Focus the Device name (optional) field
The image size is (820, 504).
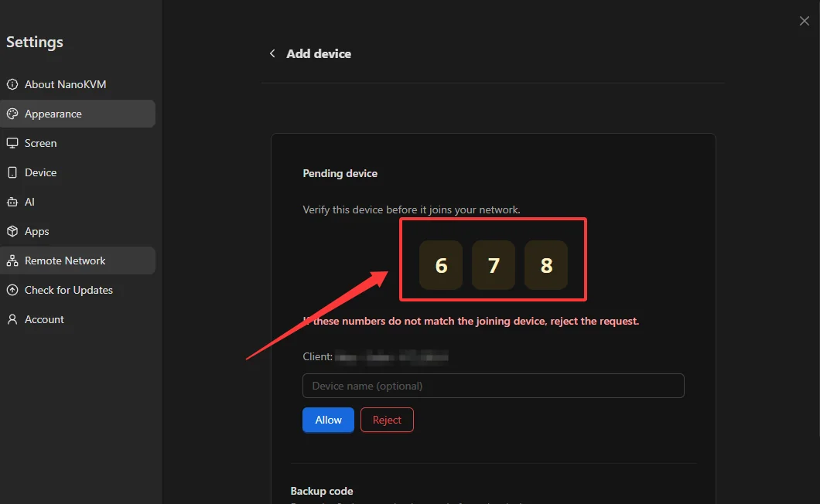coord(493,386)
